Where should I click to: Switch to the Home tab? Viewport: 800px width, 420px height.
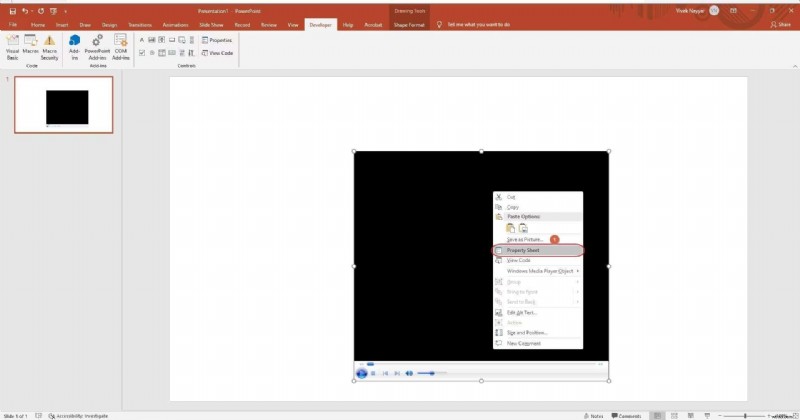click(x=38, y=24)
